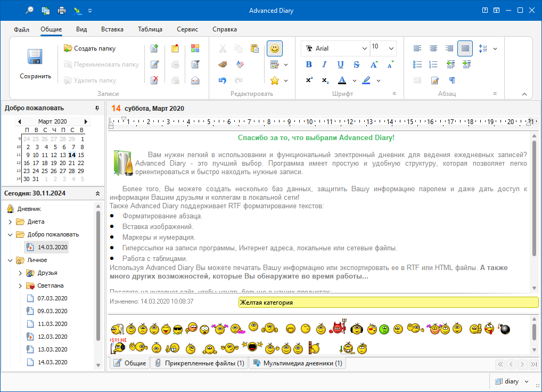Open the font color dropdown arrow
Image resolution: width=542 pixels, height=392 pixels.
click(354, 80)
